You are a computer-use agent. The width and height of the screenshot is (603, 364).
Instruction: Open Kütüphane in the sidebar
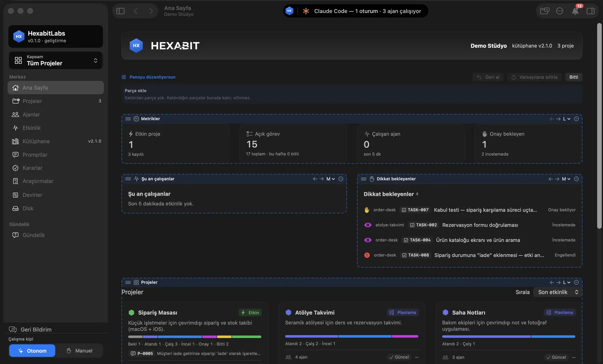(56, 141)
